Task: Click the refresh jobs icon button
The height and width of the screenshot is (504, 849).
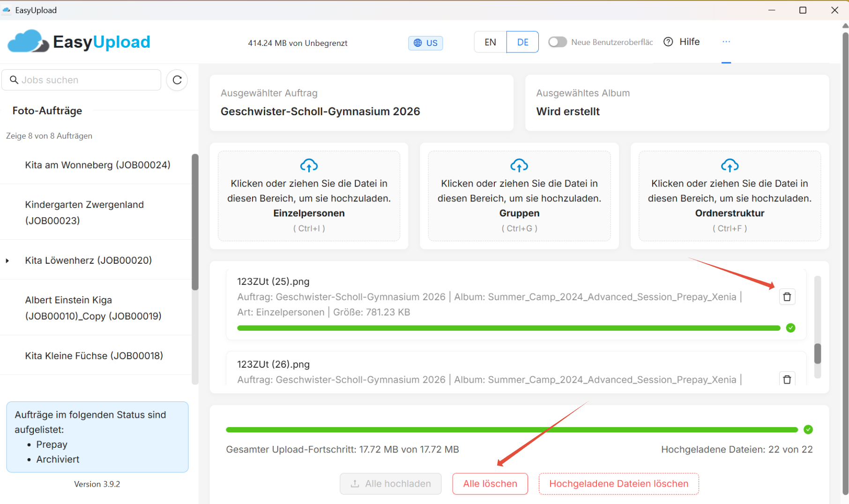Action: coord(177,80)
